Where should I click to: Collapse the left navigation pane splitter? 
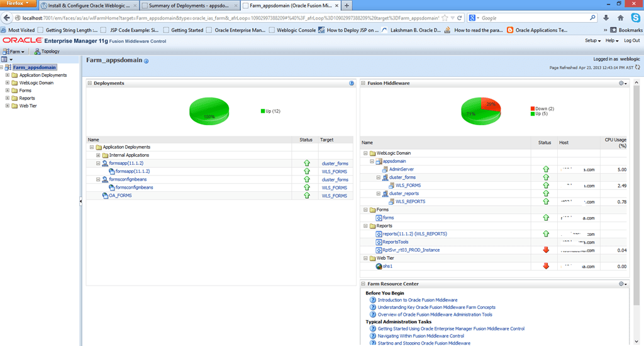pos(80,201)
